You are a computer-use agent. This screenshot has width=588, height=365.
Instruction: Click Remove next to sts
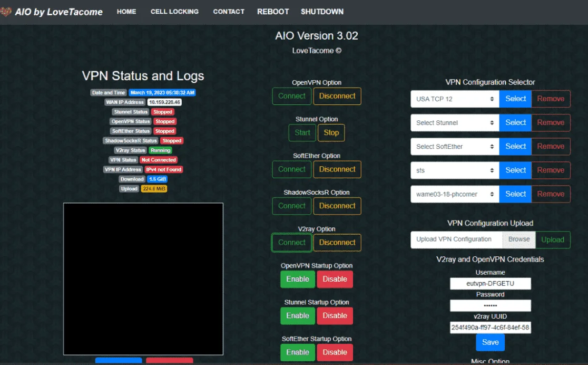pyautogui.click(x=551, y=170)
